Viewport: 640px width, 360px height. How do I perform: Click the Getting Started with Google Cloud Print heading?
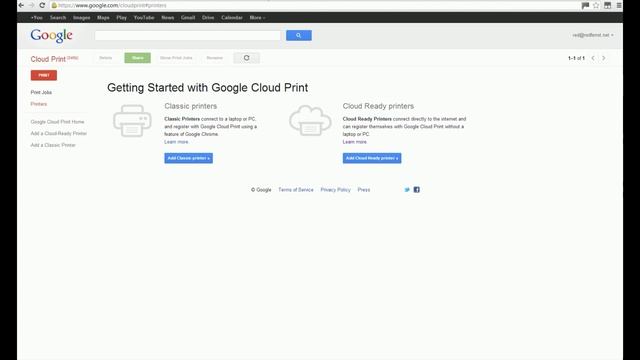click(x=207, y=88)
